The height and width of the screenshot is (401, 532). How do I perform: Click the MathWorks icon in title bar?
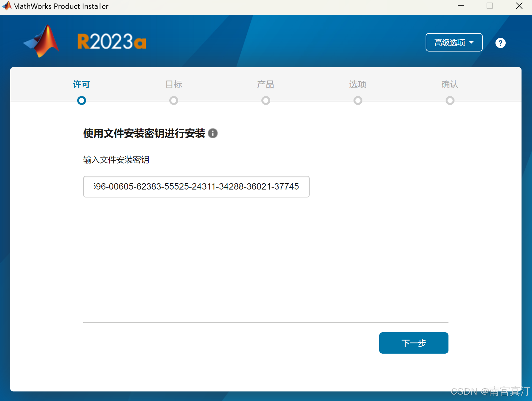pos(6,6)
